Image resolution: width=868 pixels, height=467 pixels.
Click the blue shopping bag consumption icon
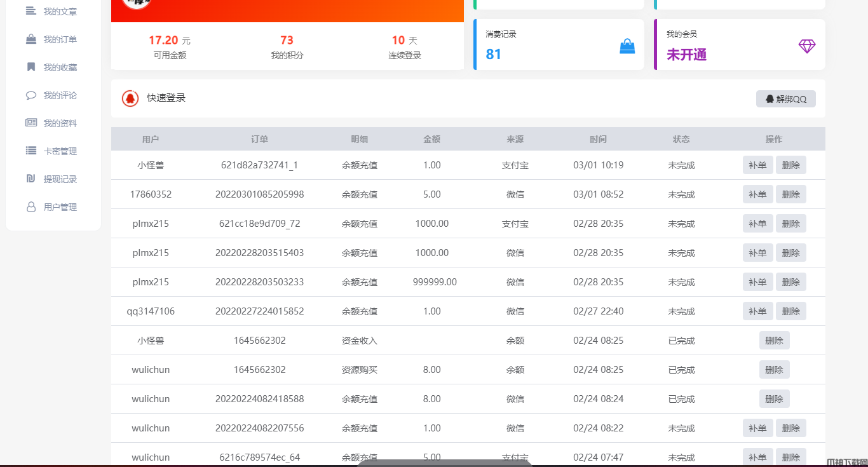(627, 46)
